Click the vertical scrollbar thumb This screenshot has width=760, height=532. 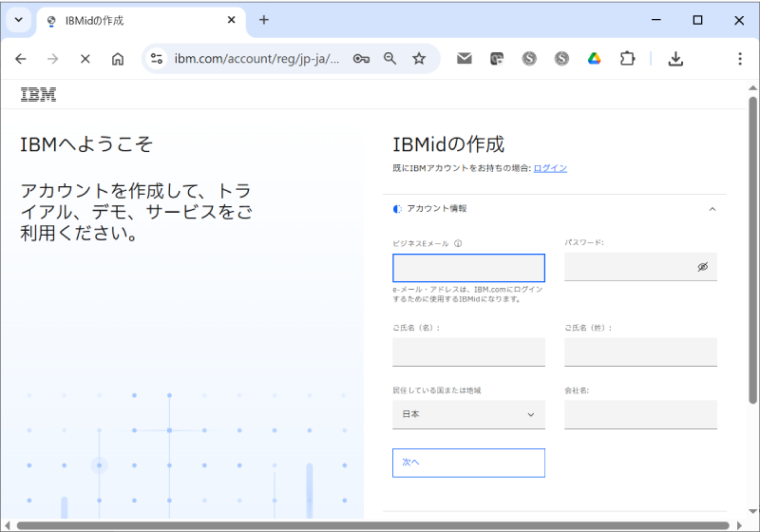[x=752, y=251]
